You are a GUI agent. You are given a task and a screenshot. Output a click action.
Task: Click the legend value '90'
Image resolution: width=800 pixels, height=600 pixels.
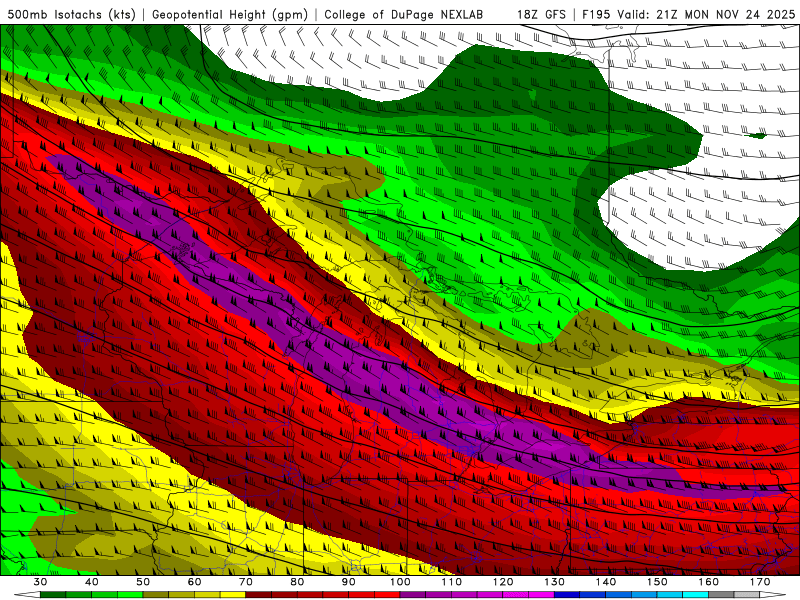point(348,582)
